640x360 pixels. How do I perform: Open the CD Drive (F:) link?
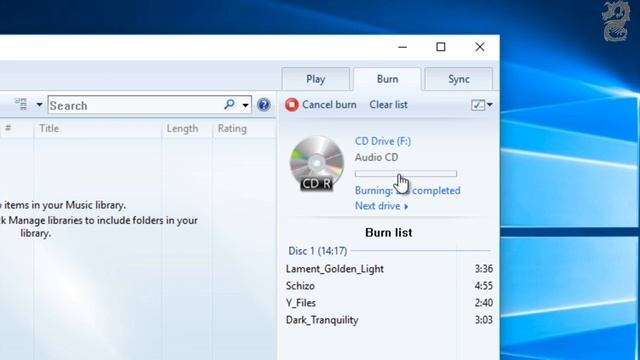coord(383,141)
